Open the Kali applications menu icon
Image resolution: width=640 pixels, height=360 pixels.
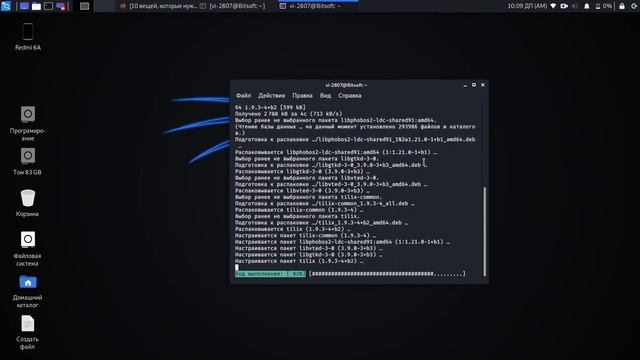click(6, 6)
